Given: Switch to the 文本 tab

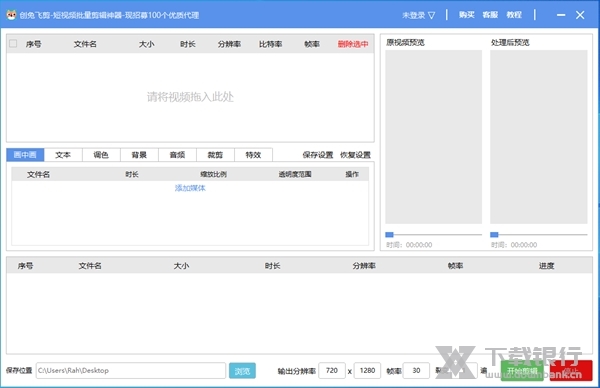Looking at the screenshot, I should pyautogui.click(x=63, y=155).
